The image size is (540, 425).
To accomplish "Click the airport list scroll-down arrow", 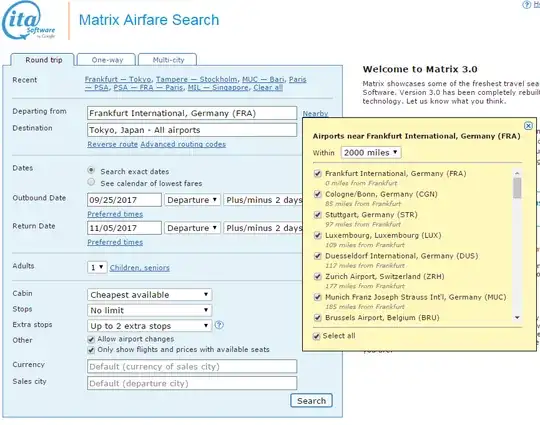I will click(517, 318).
